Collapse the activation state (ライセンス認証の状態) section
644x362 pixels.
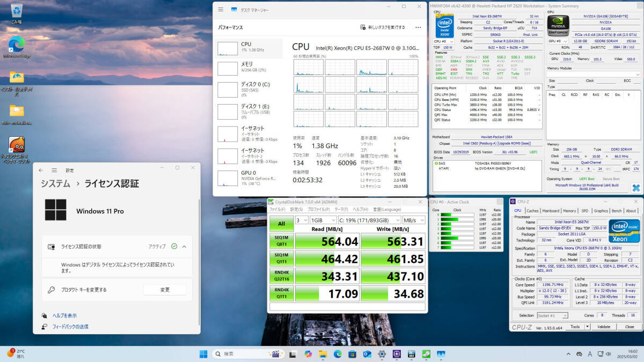(184, 246)
